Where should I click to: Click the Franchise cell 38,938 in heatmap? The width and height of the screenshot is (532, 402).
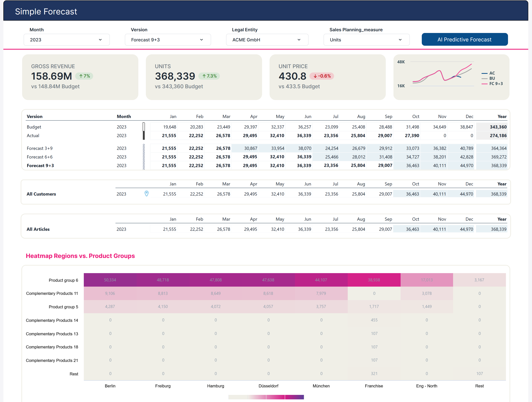tap(374, 280)
